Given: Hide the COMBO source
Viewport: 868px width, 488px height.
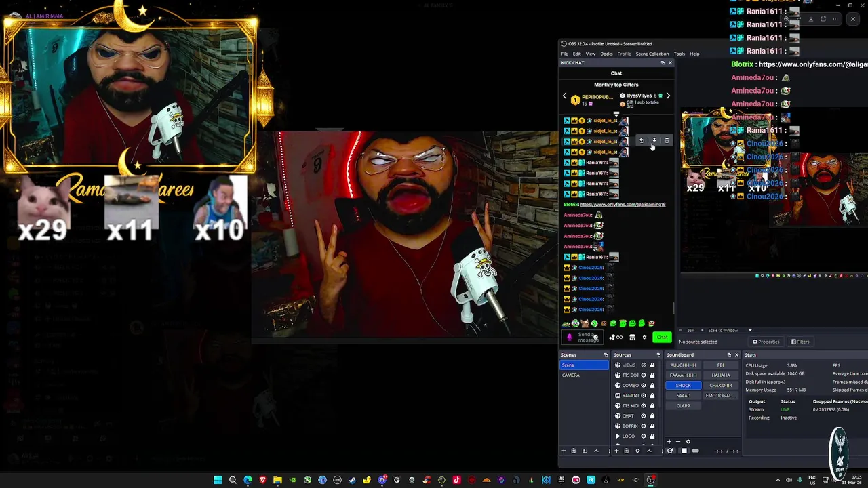Looking at the screenshot, I should point(644,386).
